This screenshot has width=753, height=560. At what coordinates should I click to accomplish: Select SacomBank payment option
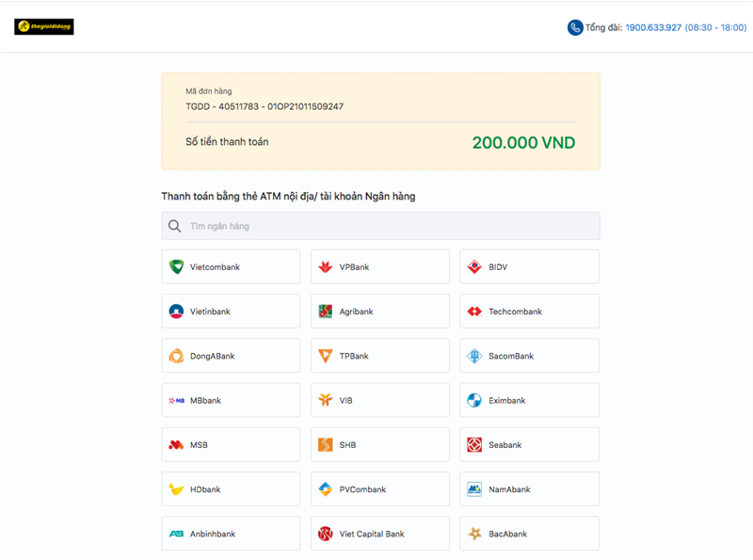pos(529,356)
